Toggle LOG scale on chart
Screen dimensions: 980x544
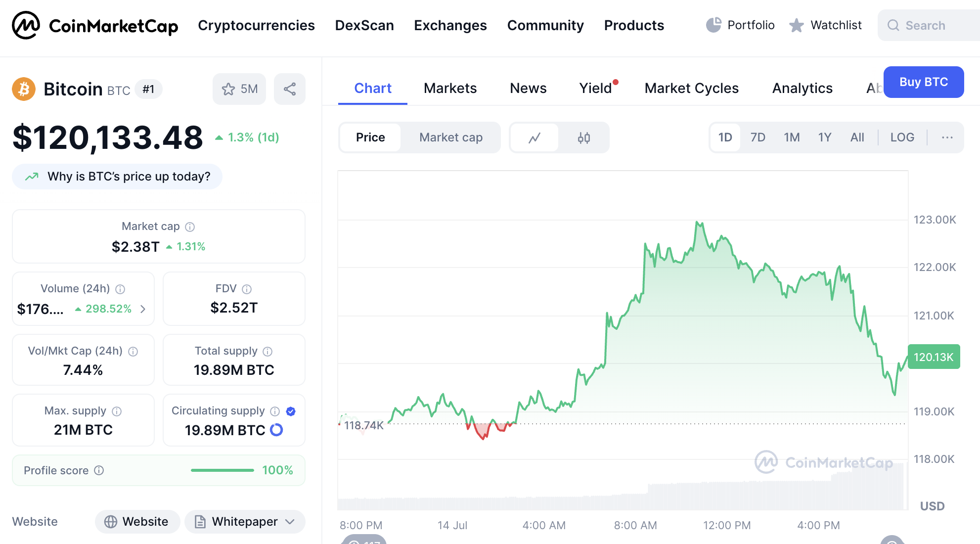tap(902, 137)
